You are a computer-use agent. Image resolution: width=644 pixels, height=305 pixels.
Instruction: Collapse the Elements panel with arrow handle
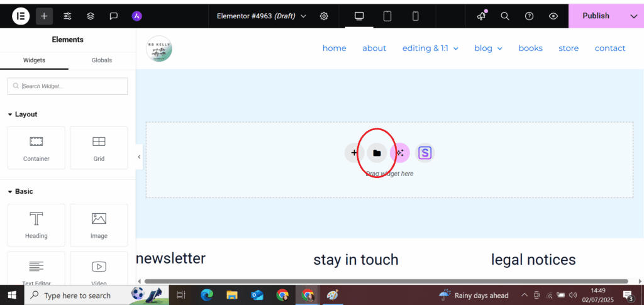point(139,157)
